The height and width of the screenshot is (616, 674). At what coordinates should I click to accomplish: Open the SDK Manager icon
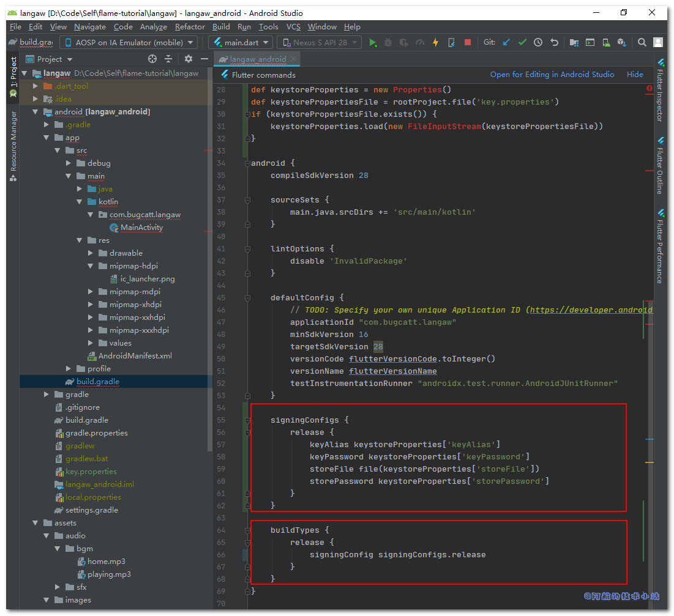click(x=622, y=42)
